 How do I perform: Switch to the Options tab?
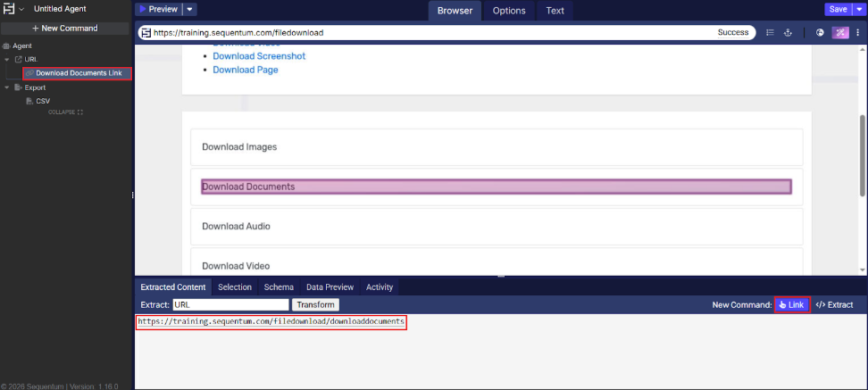pos(509,11)
